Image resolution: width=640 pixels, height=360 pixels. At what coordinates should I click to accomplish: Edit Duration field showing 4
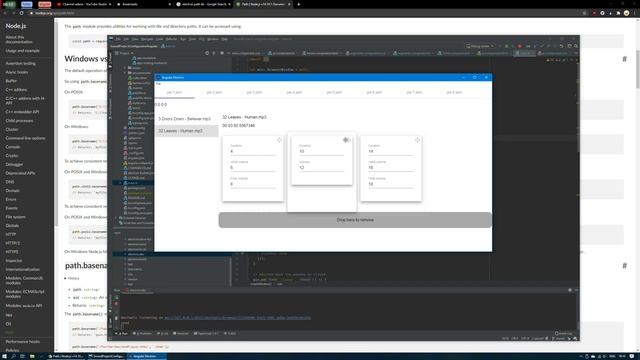click(253, 151)
